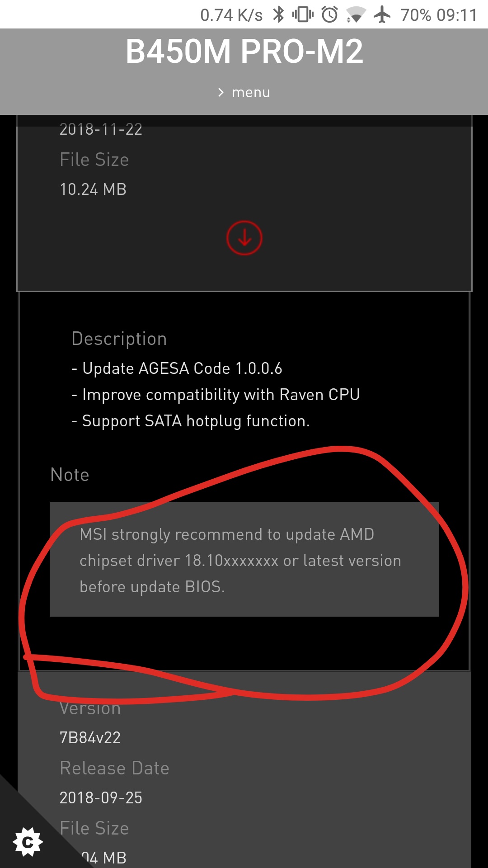Open the menu text link
The image size is (488, 868).
pos(251,92)
